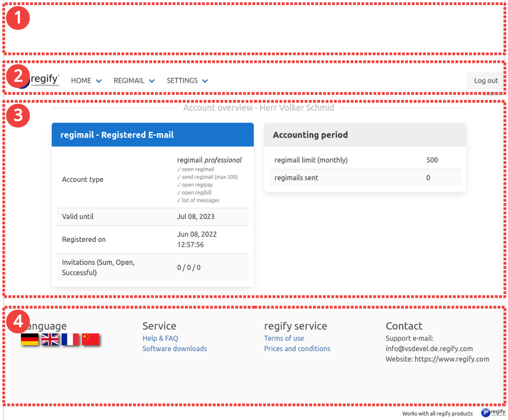The width and height of the screenshot is (508, 420).
Task: Switch language to German via flag
Action: pyautogui.click(x=29, y=339)
